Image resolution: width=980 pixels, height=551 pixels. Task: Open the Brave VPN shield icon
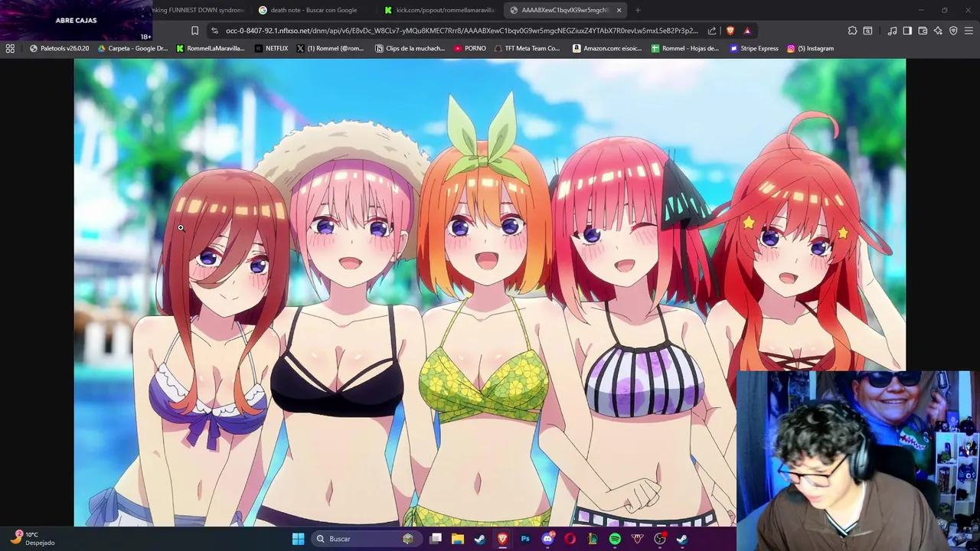coord(953,31)
